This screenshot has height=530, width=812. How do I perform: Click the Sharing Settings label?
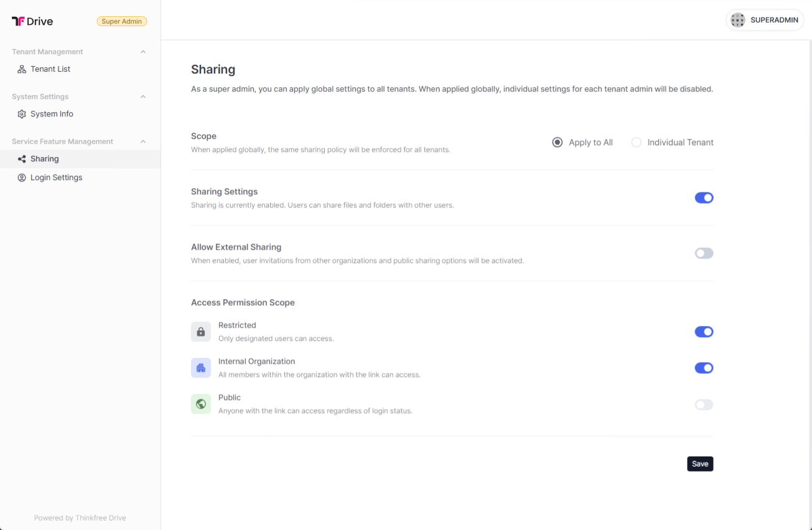pos(224,192)
